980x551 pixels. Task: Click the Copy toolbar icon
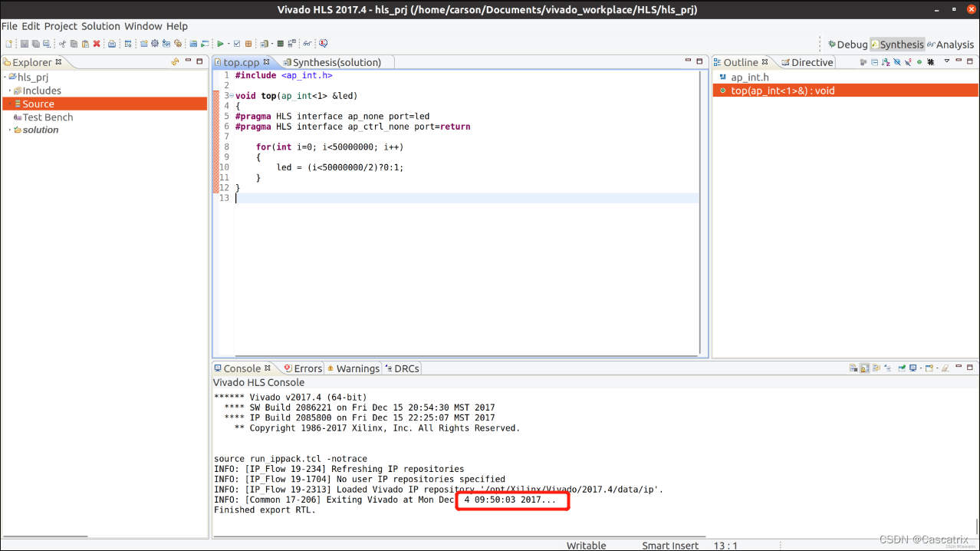coord(74,44)
